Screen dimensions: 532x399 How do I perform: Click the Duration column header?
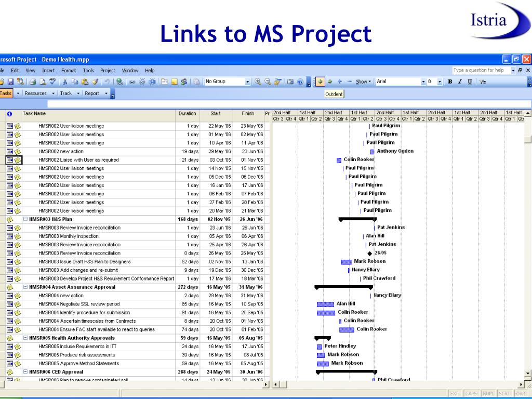click(187, 116)
